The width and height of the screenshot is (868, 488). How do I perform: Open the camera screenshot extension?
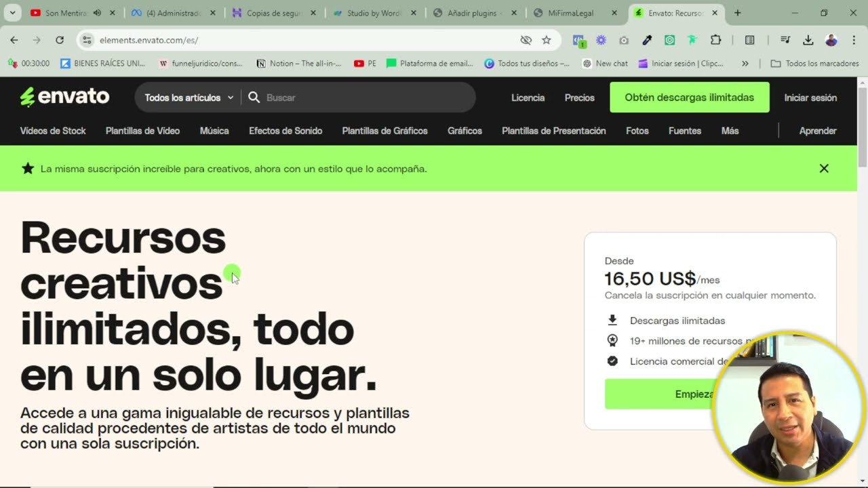click(x=624, y=40)
